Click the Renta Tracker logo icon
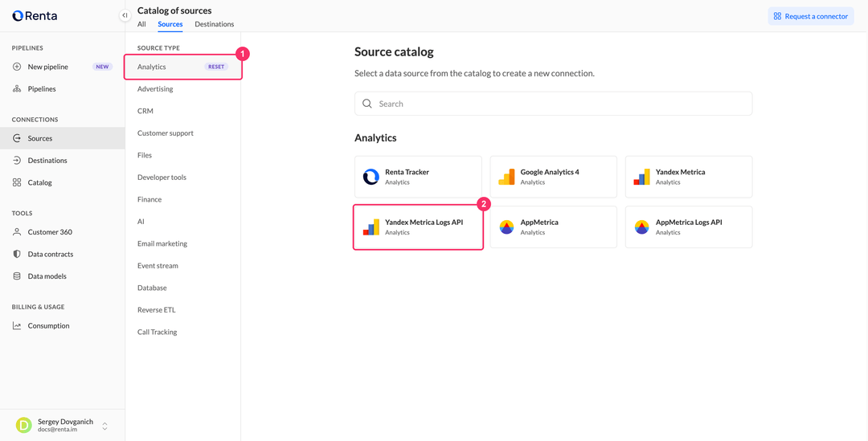The height and width of the screenshot is (441, 868). (x=371, y=177)
